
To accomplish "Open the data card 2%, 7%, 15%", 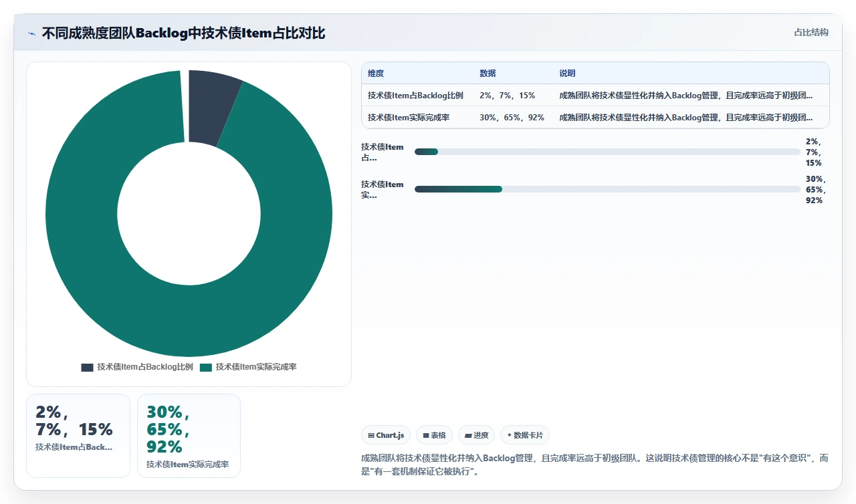I will pyautogui.click(x=78, y=436).
